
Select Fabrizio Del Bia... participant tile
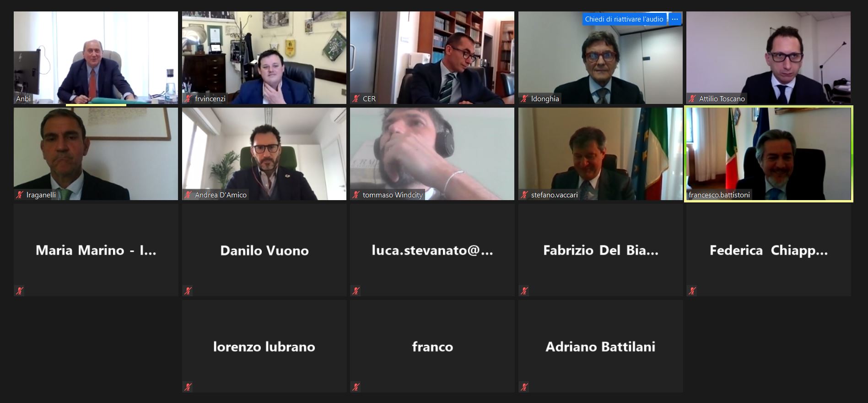(600, 250)
